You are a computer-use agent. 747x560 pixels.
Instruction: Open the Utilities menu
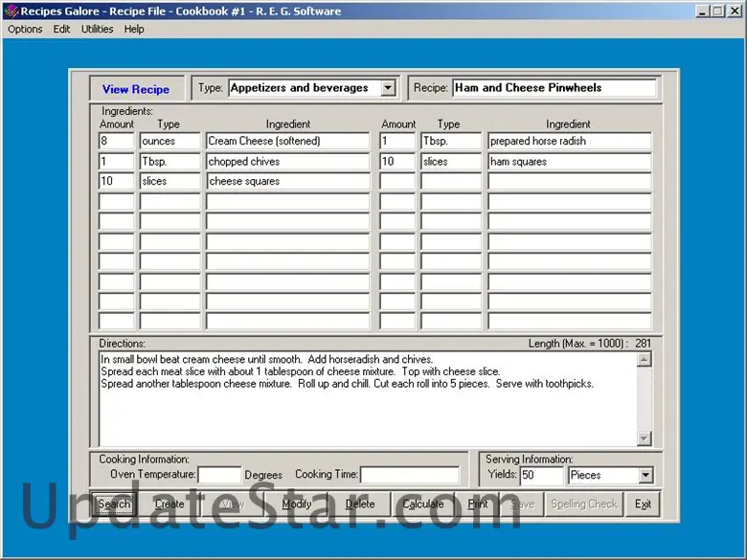(x=97, y=29)
